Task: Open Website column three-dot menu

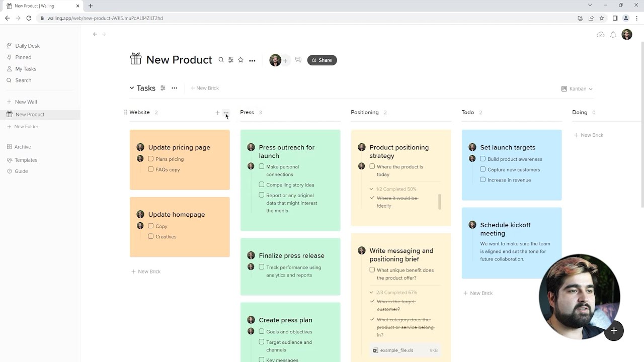Action: point(226,113)
